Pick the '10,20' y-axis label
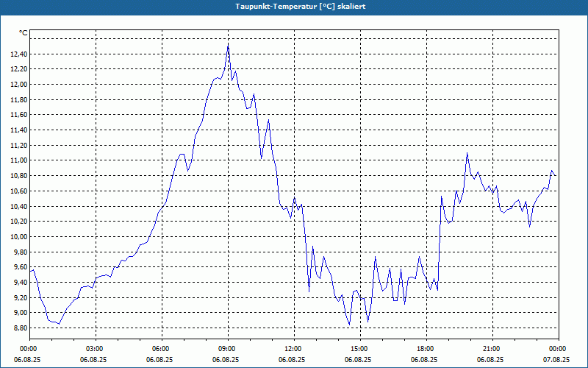Image resolution: width=588 pixels, height=368 pixels. click(19, 222)
